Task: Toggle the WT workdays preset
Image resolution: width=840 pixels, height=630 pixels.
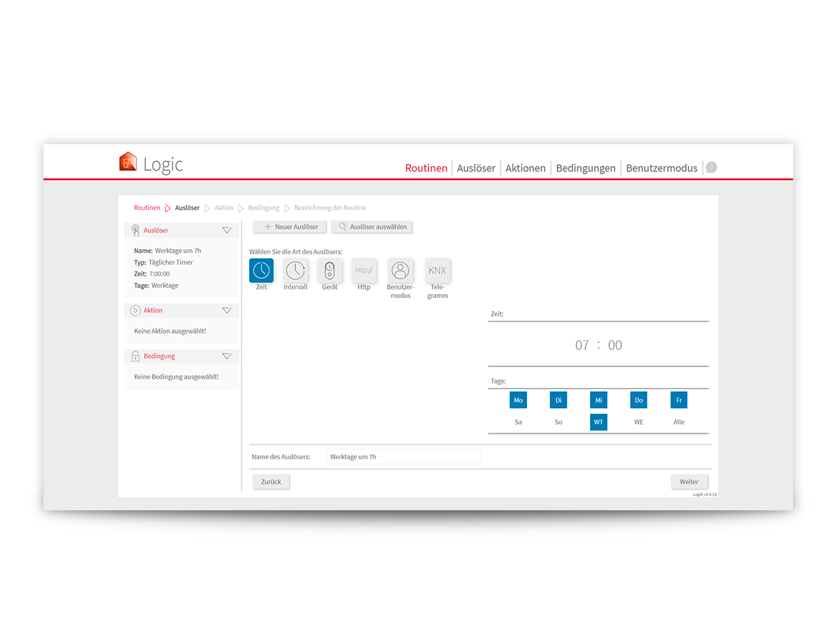Action: coord(598,422)
